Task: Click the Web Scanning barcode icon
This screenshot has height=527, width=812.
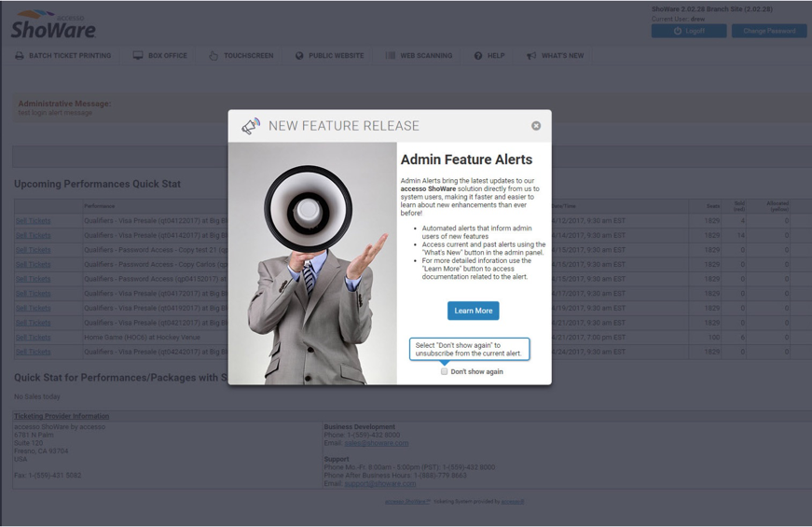Action: click(x=391, y=56)
